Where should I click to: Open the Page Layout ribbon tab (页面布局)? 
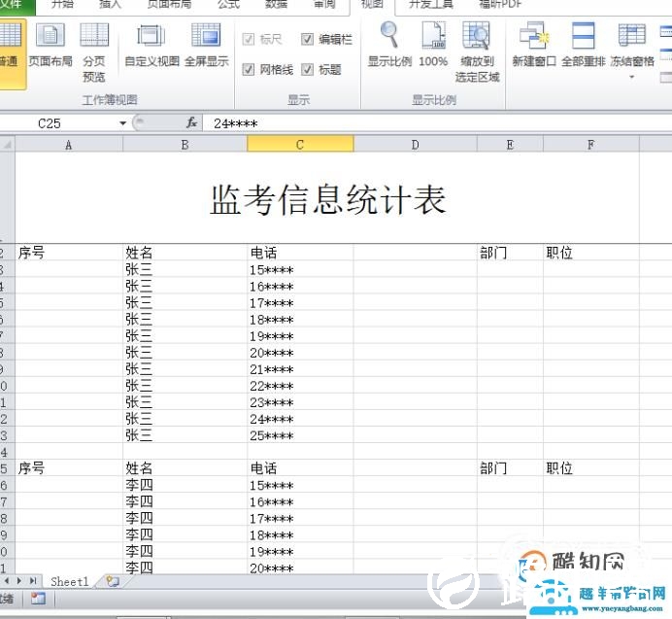169,4
